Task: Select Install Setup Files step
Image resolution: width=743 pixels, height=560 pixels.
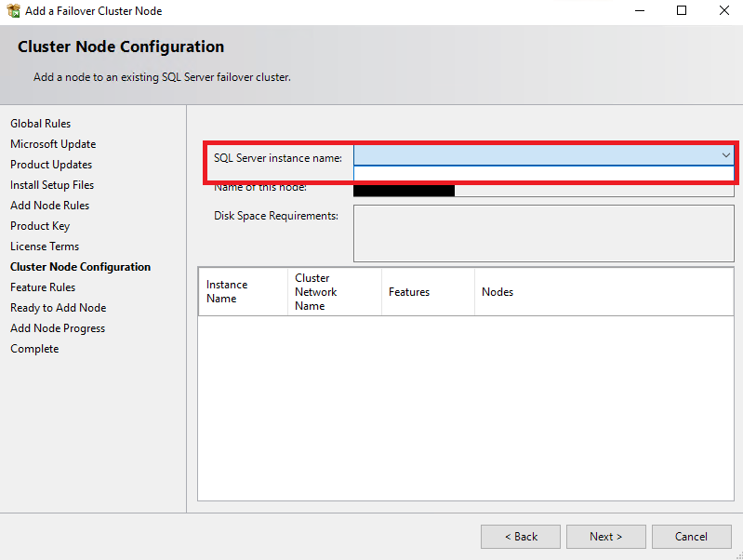Action: pyautogui.click(x=52, y=185)
